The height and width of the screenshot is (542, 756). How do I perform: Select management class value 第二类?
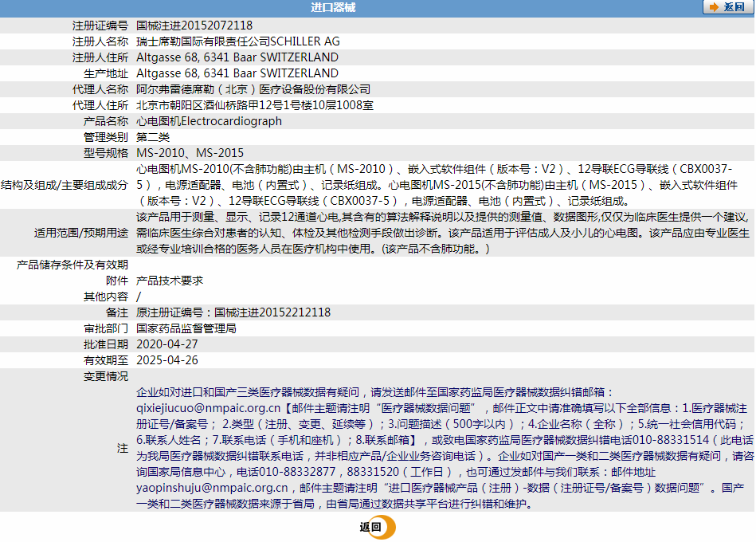tap(153, 137)
